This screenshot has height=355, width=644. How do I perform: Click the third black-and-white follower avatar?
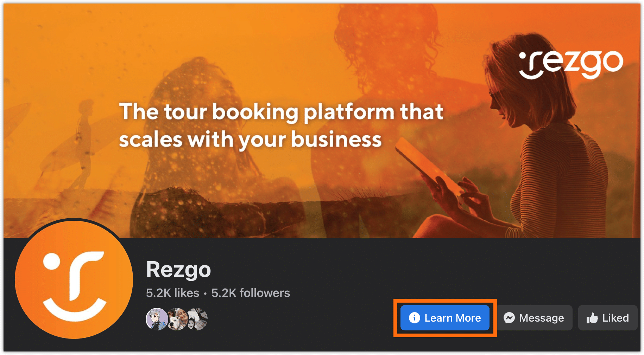click(x=197, y=319)
